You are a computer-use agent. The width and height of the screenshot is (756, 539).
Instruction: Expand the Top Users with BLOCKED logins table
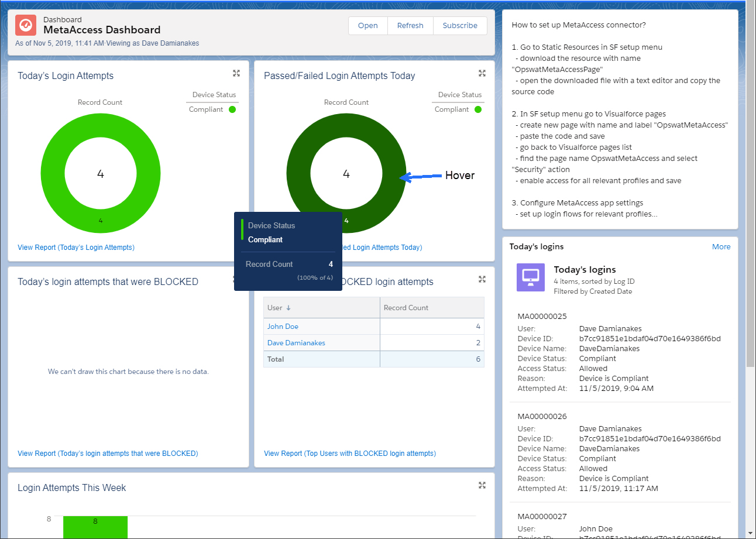click(x=482, y=279)
